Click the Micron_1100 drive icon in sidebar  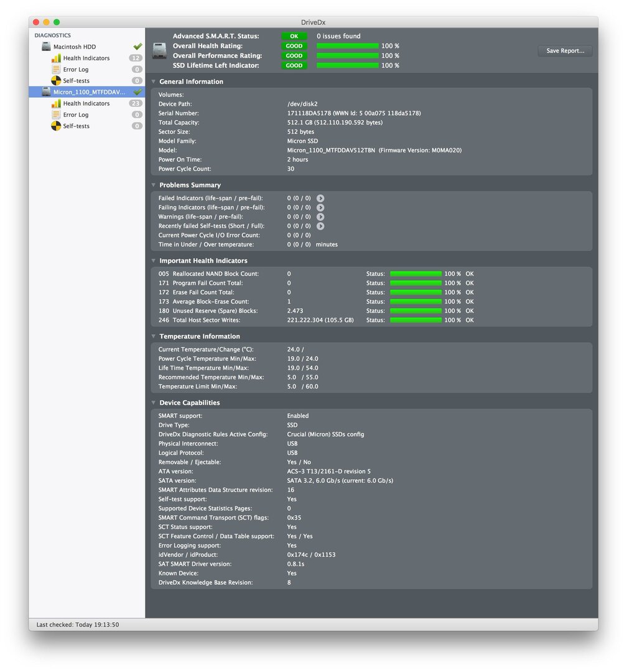tap(46, 91)
